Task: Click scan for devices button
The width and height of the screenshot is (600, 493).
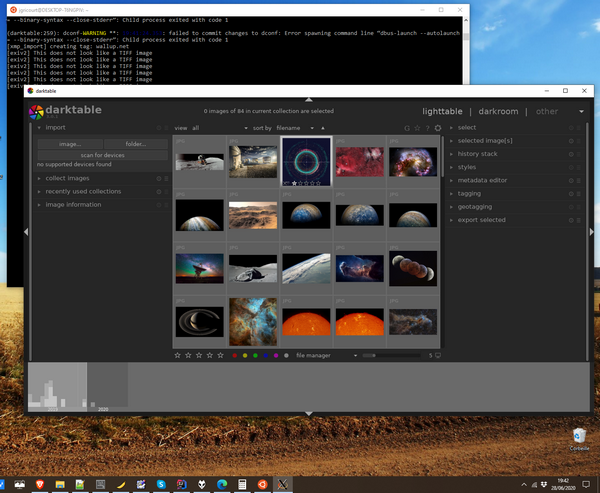Action: [x=103, y=155]
